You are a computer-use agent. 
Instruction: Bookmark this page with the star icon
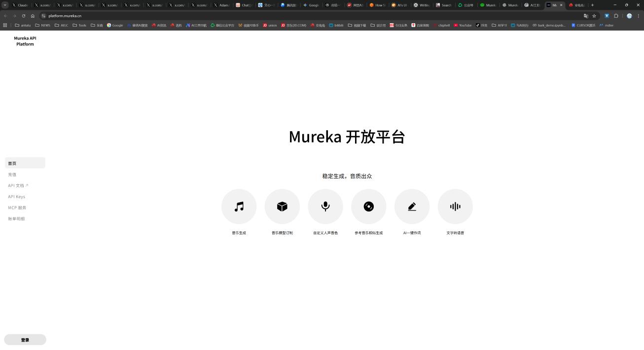click(594, 16)
